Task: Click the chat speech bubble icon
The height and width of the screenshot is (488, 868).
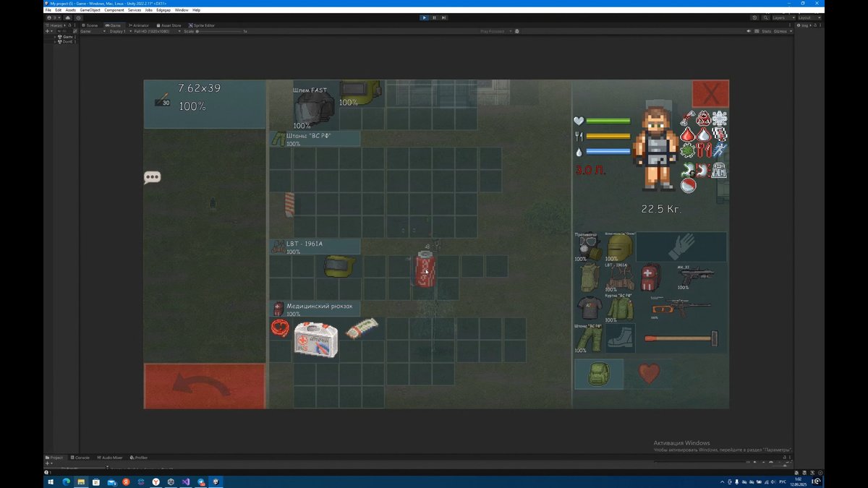Action: click(x=152, y=177)
